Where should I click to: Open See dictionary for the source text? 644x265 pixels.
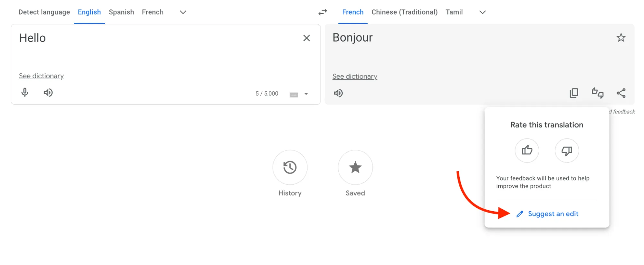[x=41, y=76]
